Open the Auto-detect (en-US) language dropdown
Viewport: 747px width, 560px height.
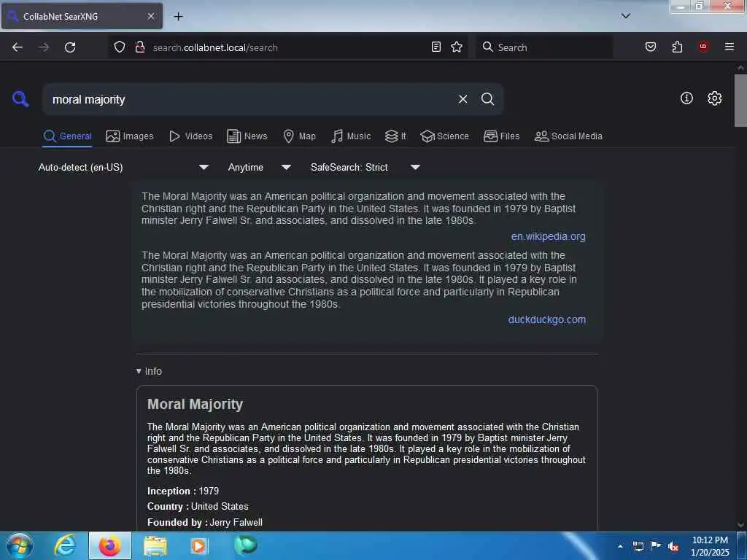[x=123, y=167]
